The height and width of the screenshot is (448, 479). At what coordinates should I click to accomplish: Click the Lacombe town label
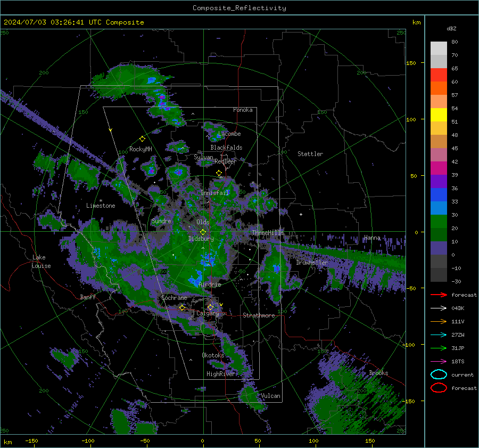[229, 134]
